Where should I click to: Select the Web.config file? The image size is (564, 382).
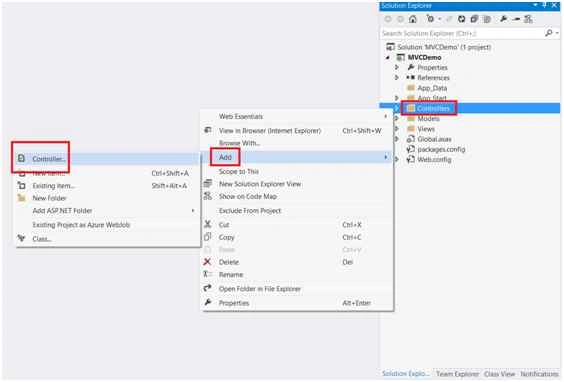point(434,160)
